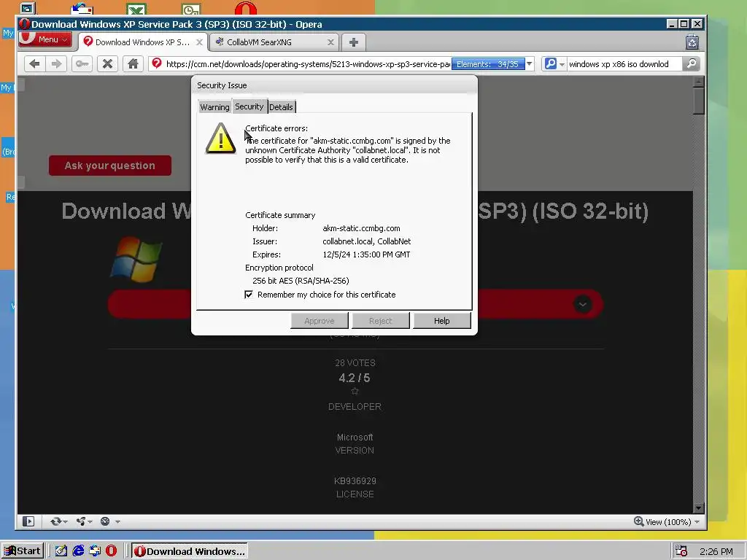Click the address bar security badge icon
747x560 pixels.
[157, 63]
